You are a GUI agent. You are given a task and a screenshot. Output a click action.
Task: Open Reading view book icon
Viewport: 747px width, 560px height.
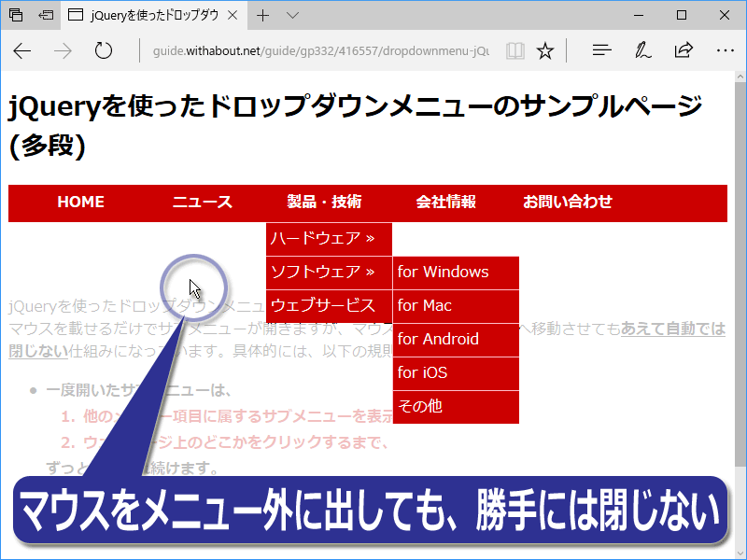[x=514, y=50]
